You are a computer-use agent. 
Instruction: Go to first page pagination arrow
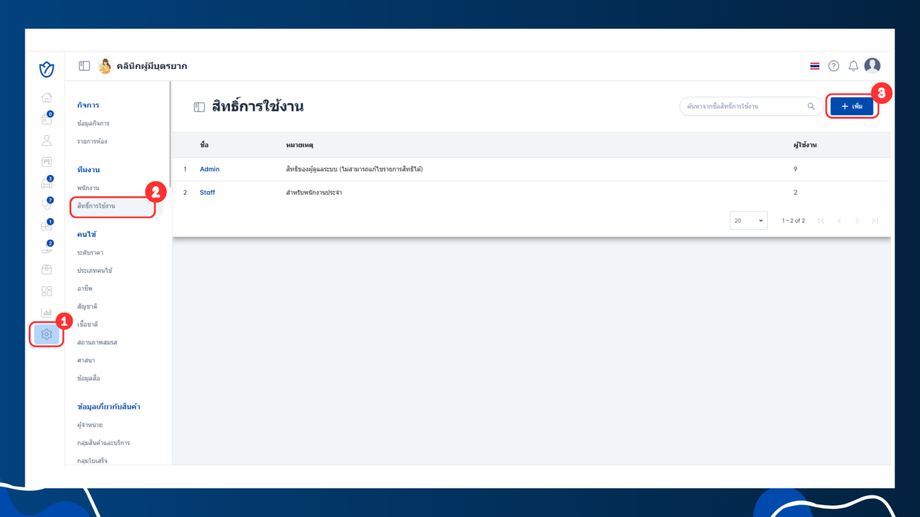point(821,221)
